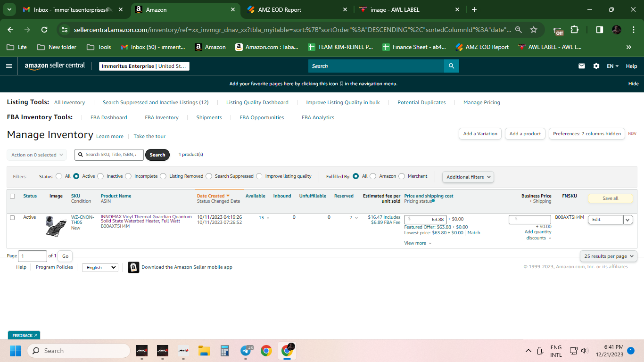The height and width of the screenshot is (362, 644).
Task: Open the Seller Central messages envelope icon
Action: (582, 66)
